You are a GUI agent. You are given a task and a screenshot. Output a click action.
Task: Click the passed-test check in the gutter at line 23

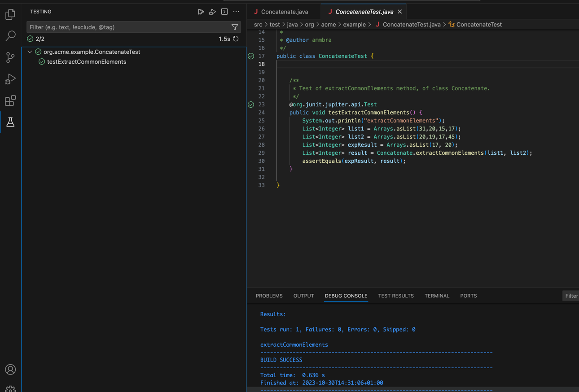(250, 105)
